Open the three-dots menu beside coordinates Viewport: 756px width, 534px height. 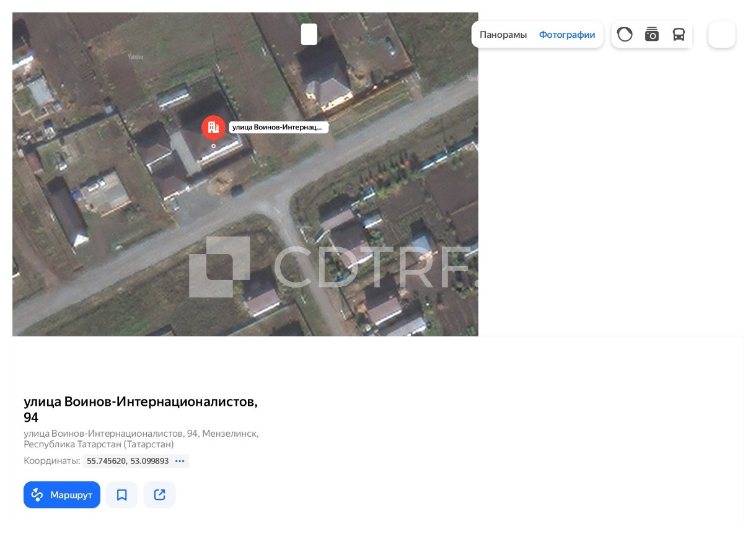tap(180, 461)
